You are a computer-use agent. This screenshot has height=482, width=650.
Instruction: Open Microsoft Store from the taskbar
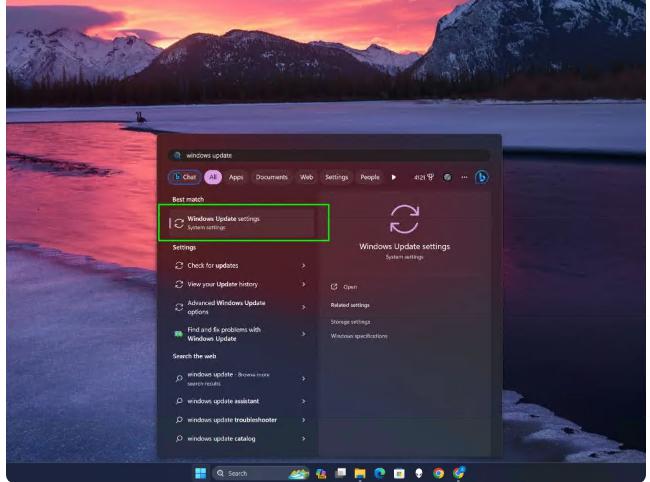coord(399,473)
